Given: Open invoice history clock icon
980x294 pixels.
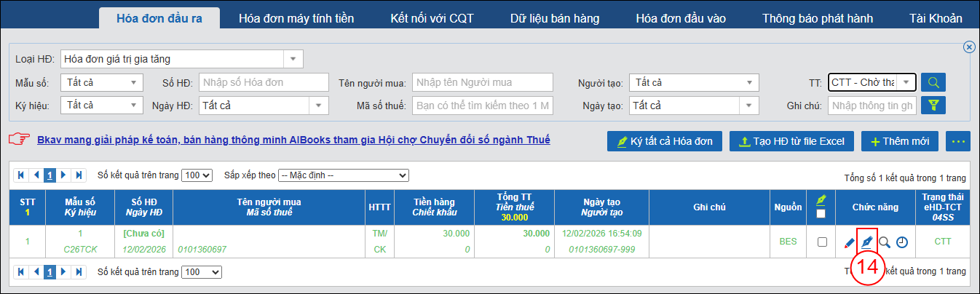Looking at the screenshot, I should tap(902, 242).
